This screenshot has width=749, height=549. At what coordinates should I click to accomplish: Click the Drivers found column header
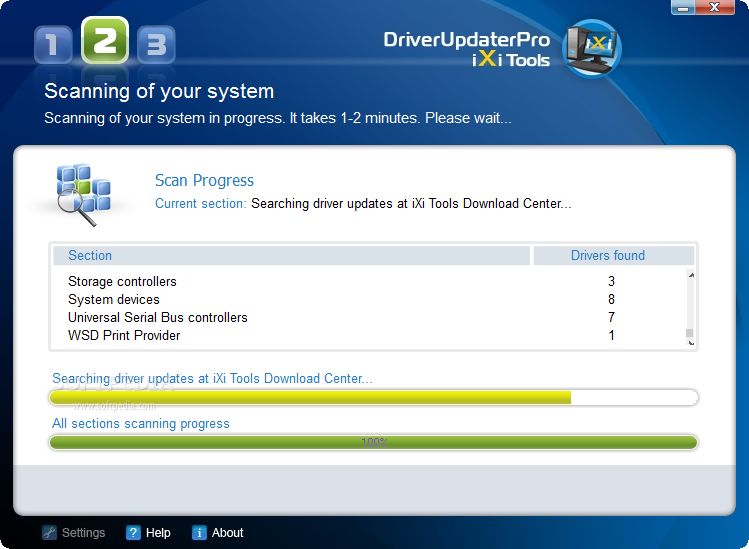(614, 256)
